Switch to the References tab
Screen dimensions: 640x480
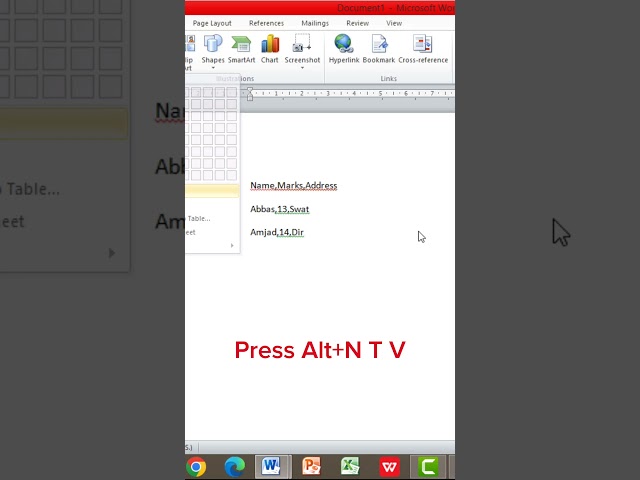tap(266, 23)
